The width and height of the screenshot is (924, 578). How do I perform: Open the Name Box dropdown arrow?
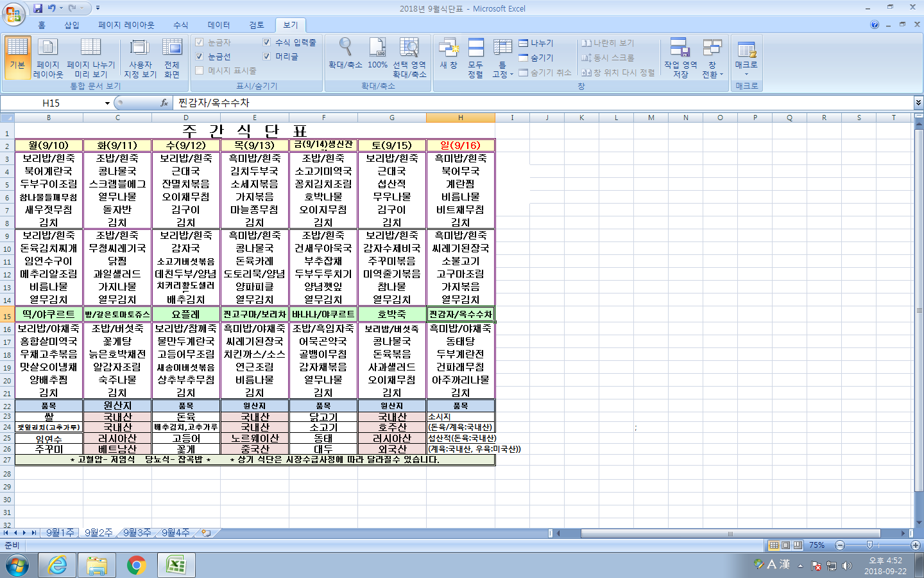point(107,103)
